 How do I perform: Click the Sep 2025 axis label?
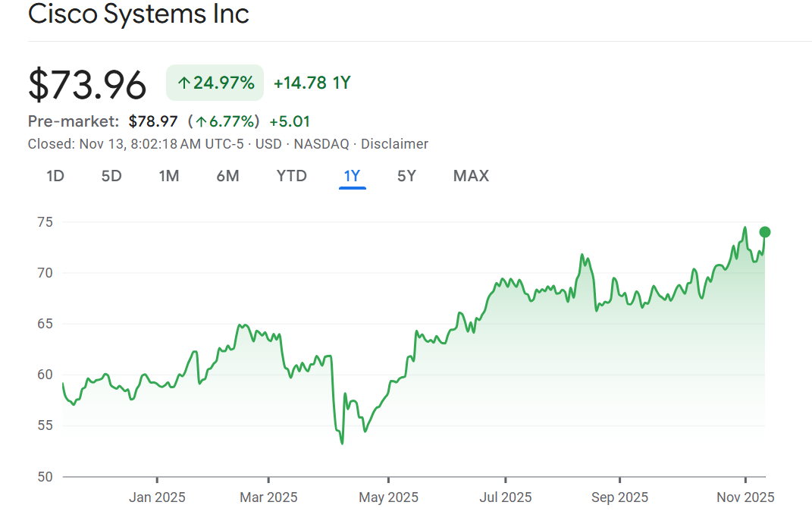(x=619, y=497)
